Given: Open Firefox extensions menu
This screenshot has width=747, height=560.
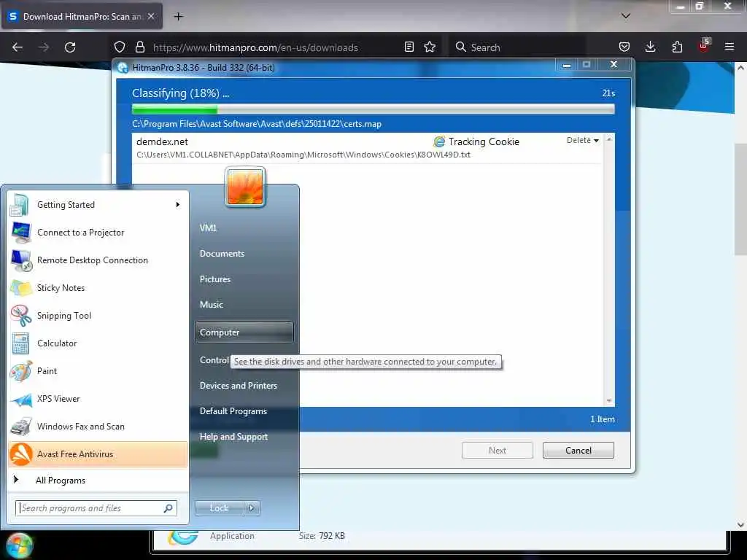Looking at the screenshot, I should [x=677, y=47].
